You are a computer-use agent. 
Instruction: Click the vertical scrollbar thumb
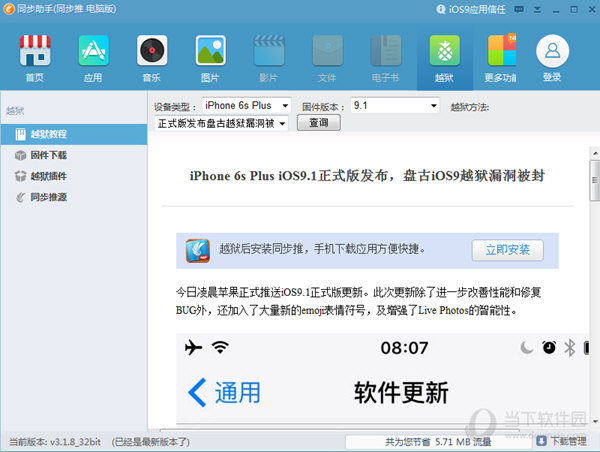click(595, 180)
